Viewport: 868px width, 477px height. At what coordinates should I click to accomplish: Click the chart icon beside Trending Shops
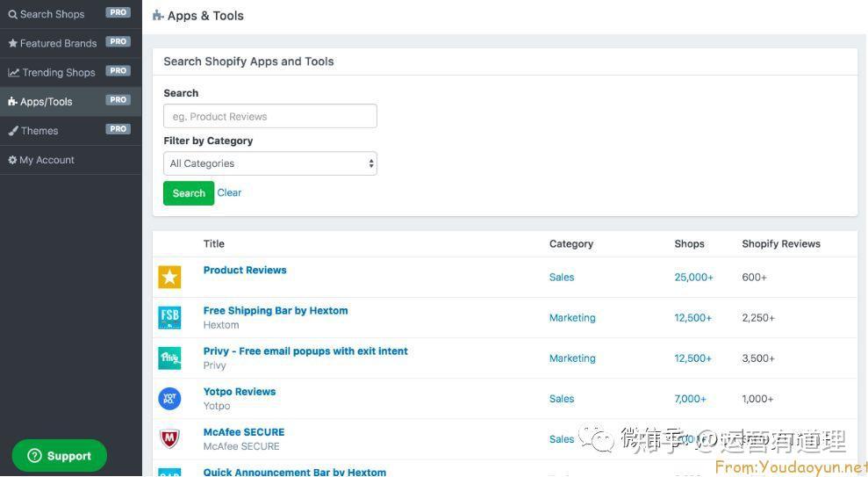tap(14, 73)
